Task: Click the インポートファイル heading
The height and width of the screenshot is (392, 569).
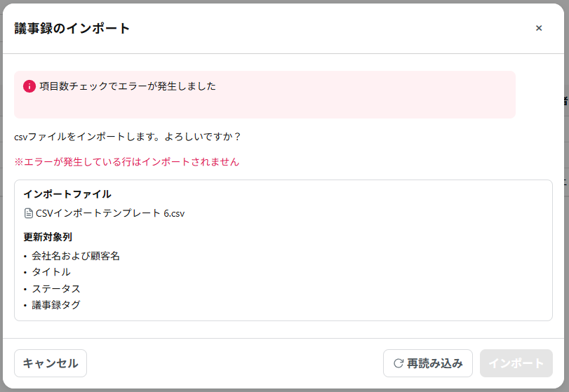Action: tap(67, 194)
